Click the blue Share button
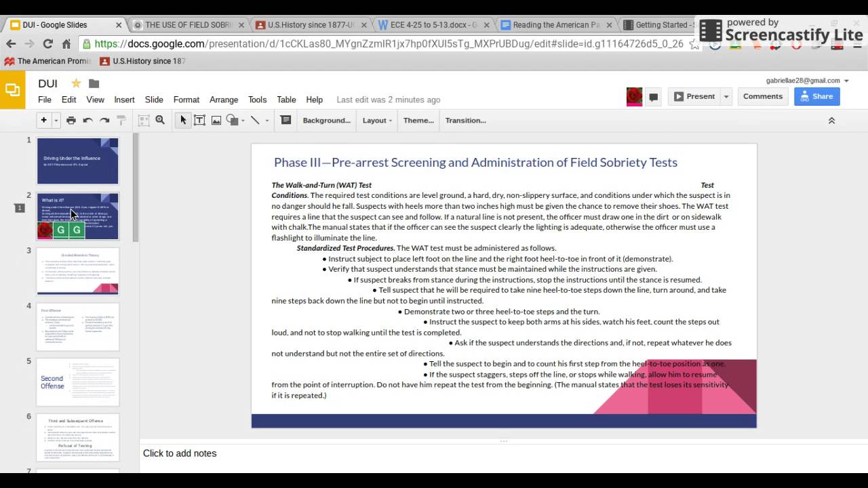The image size is (868, 488). pos(817,96)
